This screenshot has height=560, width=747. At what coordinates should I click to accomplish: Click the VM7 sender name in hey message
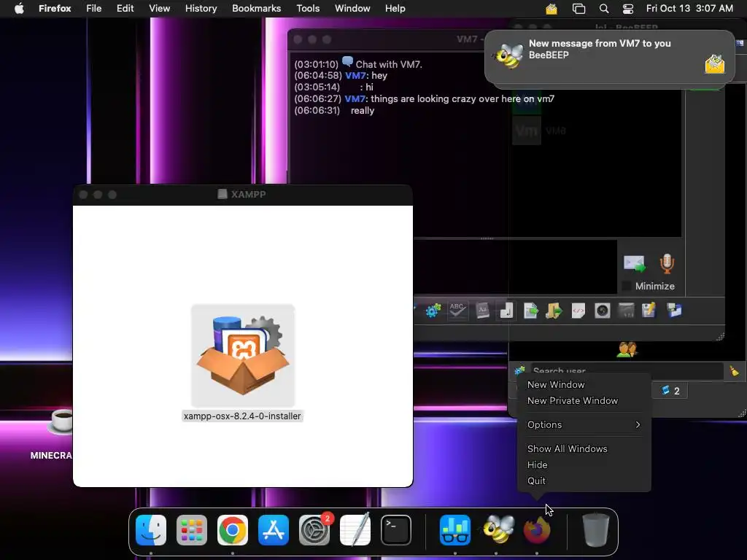coord(355,76)
